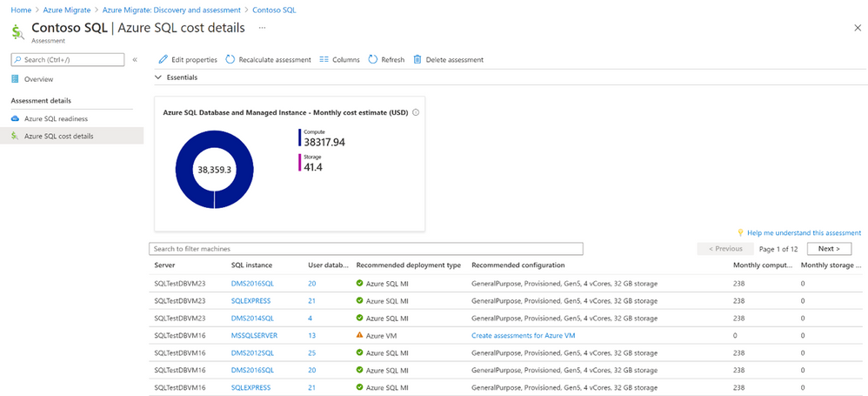
Task: Click the Azure SQL cost details dollar icon
Action: click(16, 137)
